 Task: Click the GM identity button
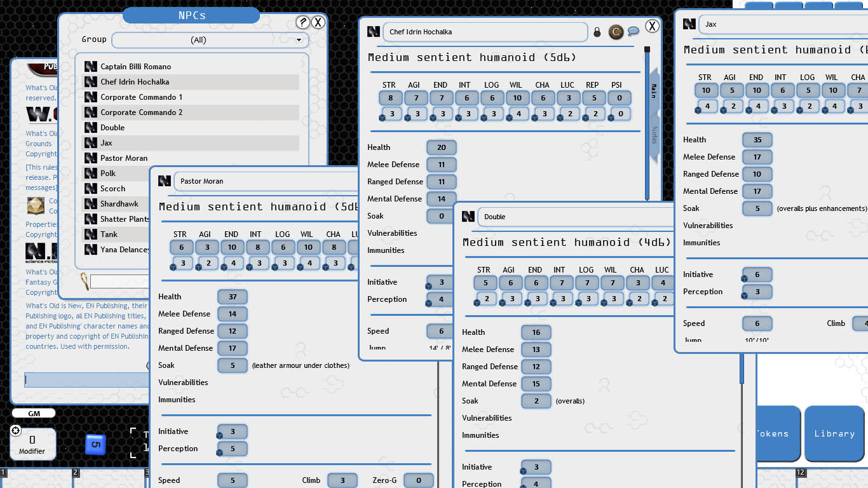33,413
